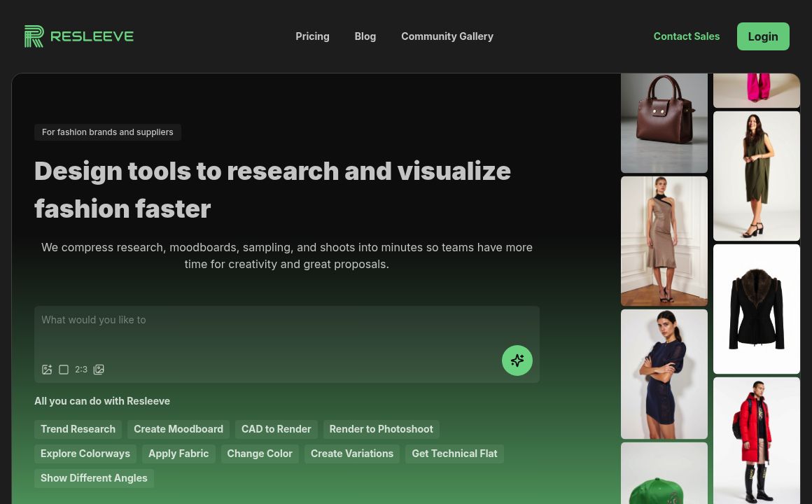Click the square aspect ratio icon

tap(64, 370)
